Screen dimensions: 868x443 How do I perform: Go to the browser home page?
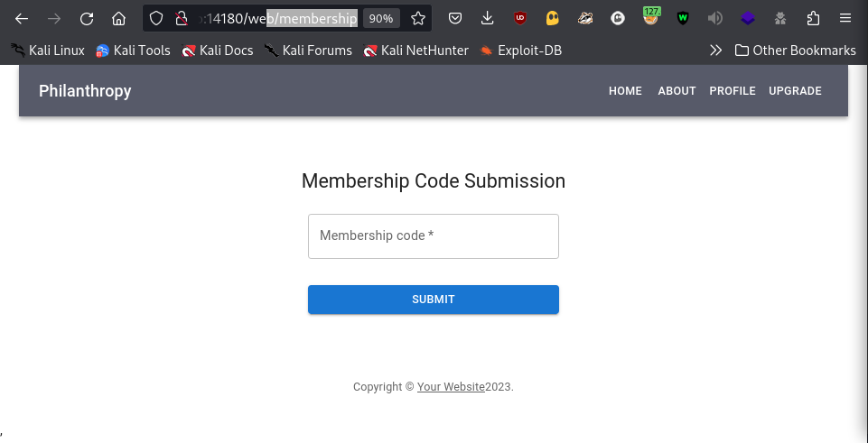118,19
